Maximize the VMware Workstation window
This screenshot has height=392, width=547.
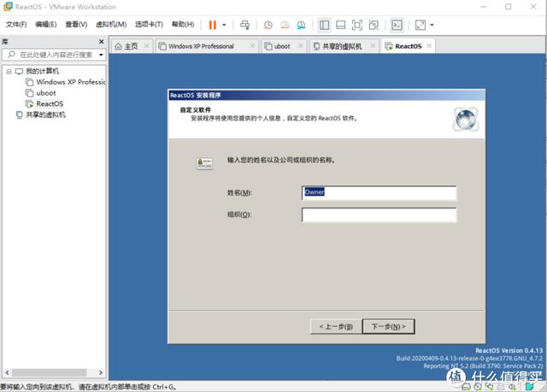[509, 7]
